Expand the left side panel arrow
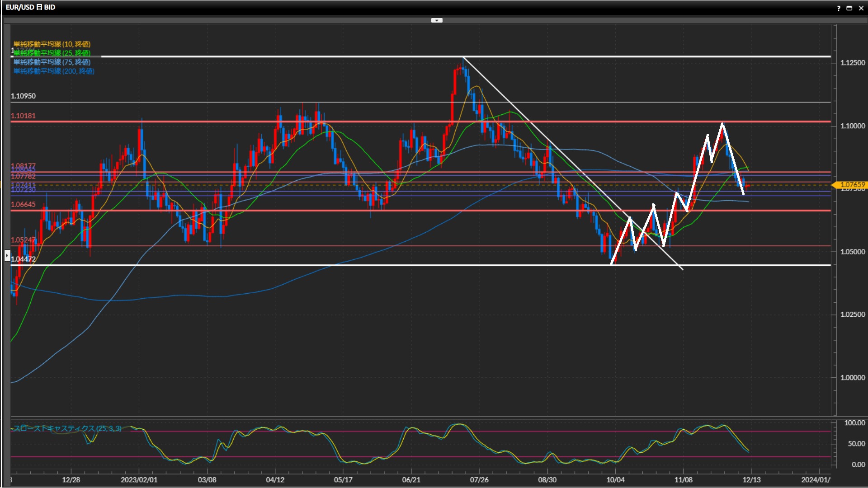Viewport: 868px width, 488px height. 7,256
